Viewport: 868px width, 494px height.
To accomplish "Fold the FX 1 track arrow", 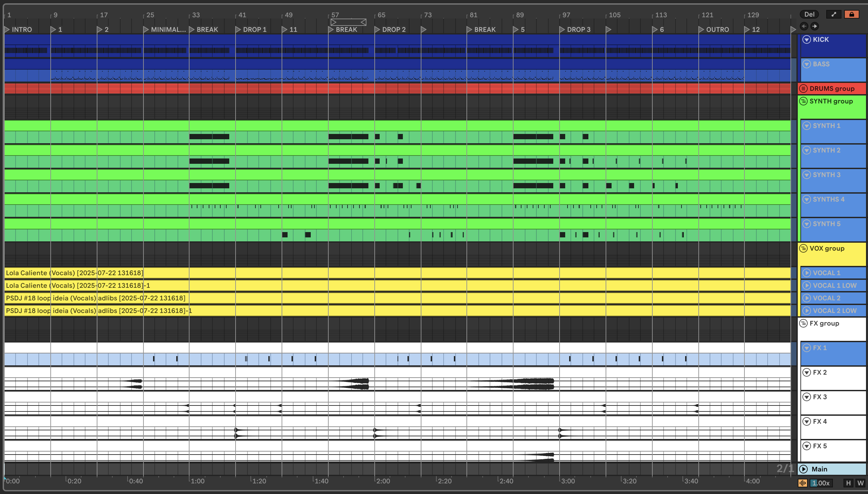I will tap(807, 348).
